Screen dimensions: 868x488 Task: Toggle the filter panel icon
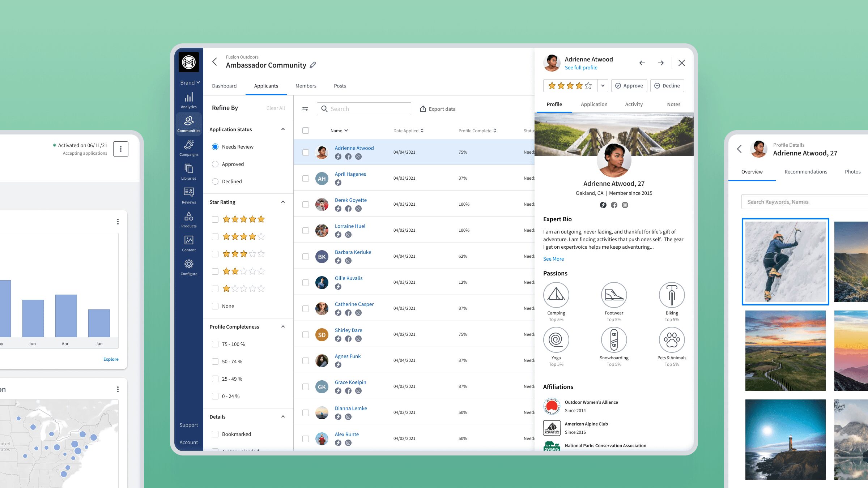pos(305,109)
